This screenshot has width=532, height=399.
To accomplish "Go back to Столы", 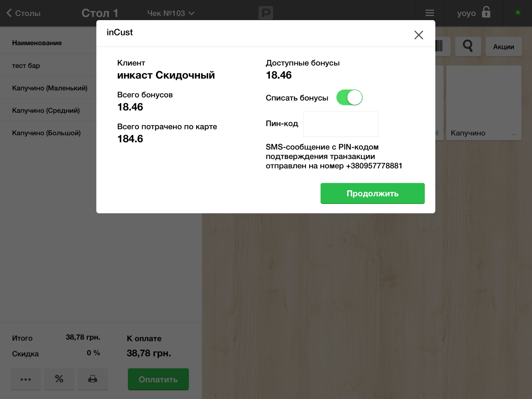I will [23, 13].
